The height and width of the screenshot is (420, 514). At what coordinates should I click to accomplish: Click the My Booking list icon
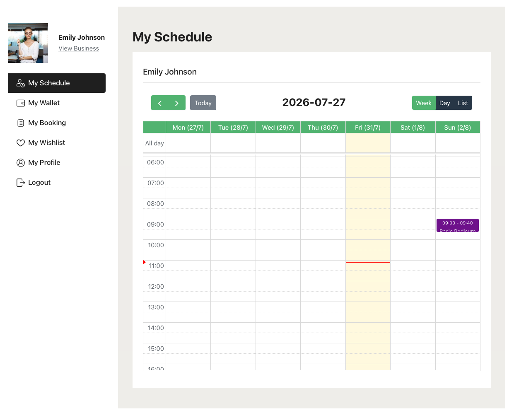pos(21,123)
